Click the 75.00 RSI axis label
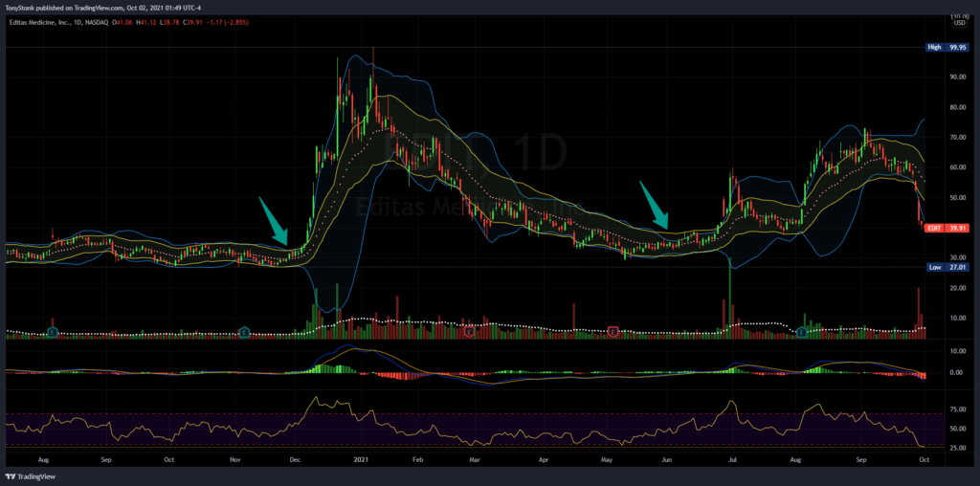This screenshot has height=486, width=980. coord(959,409)
